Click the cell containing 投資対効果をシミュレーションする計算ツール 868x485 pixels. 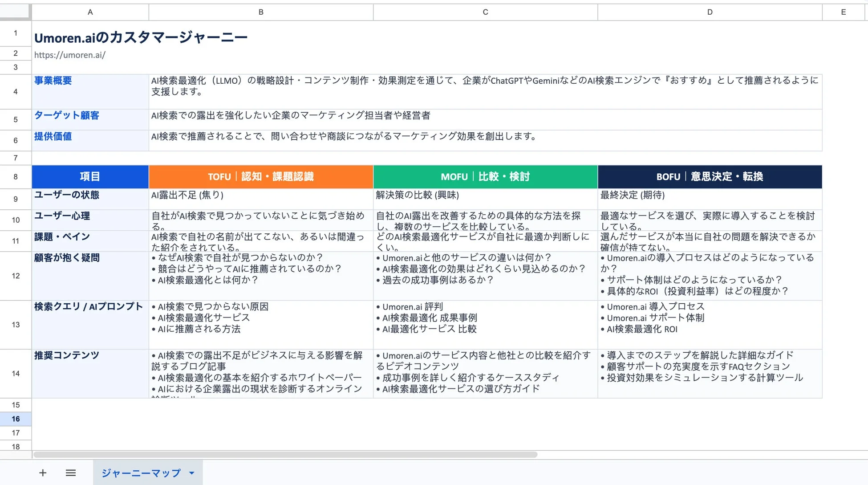pyautogui.click(x=710, y=373)
